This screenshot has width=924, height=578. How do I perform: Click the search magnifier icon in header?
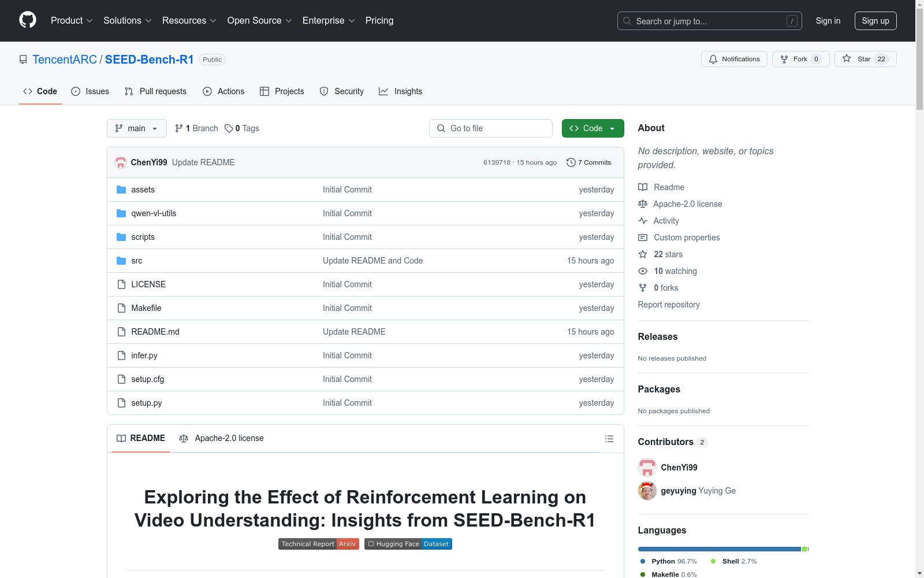[x=627, y=21]
